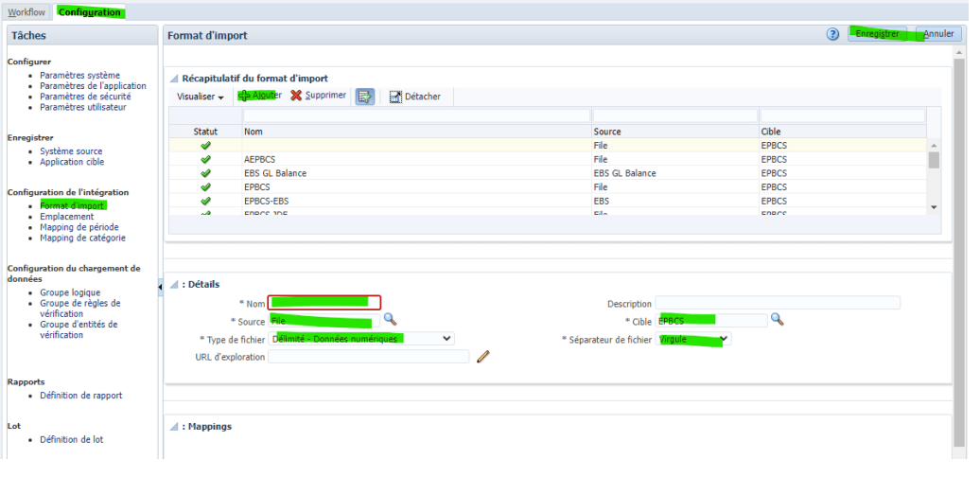The image size is (980, 477).
Task: Open Définition de rapport link
Action: point(81,395)
